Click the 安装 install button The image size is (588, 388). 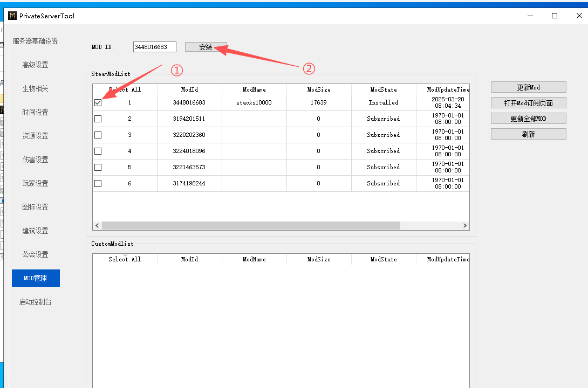coord(206,47)
